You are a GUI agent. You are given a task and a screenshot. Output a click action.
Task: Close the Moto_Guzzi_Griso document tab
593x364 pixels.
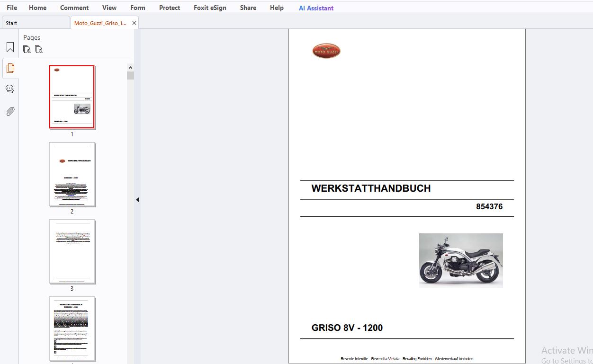[135, 23]
